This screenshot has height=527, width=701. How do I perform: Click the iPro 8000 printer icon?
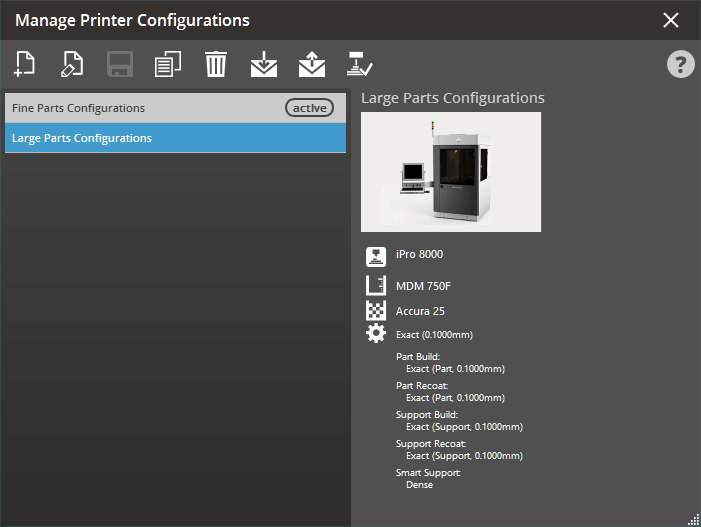pyautogui.click(x=376, y=256)
